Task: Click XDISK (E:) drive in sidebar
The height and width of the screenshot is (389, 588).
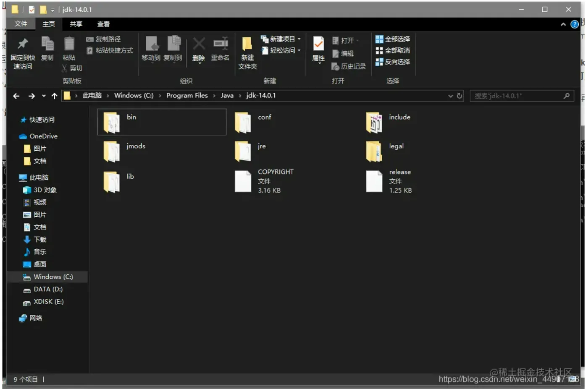Action: click(43, 302)
